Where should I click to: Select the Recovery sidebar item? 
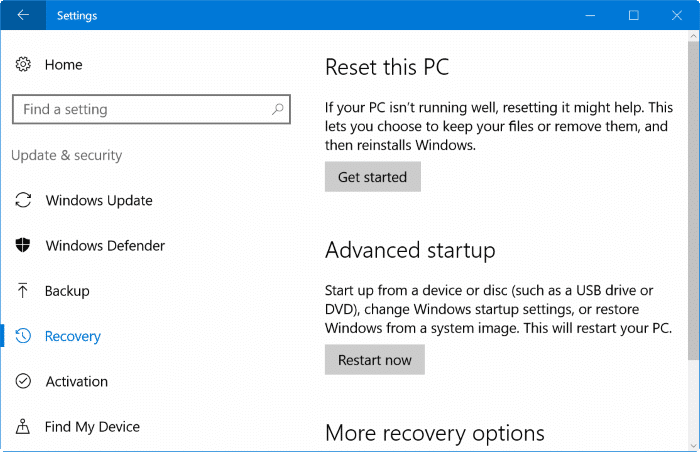click(73, 336)
